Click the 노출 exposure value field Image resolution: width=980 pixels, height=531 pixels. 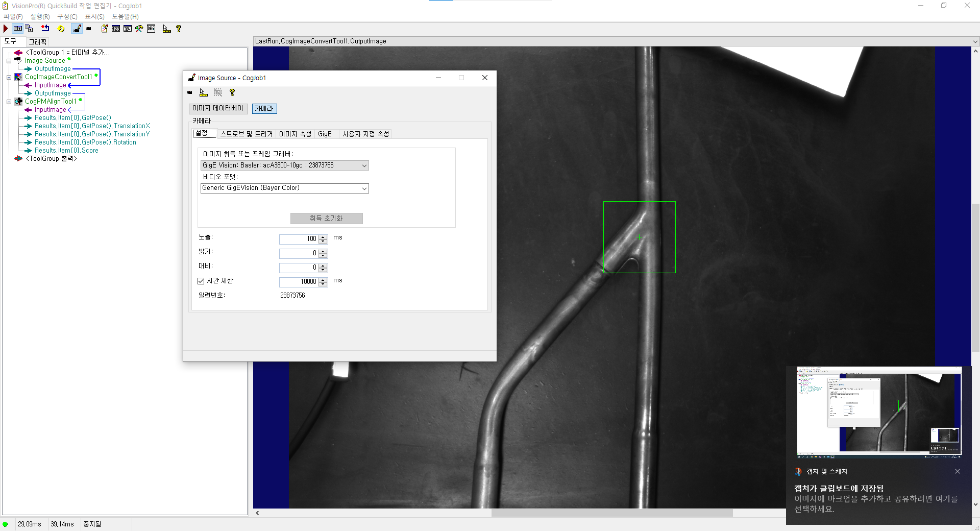coord(299,239)
